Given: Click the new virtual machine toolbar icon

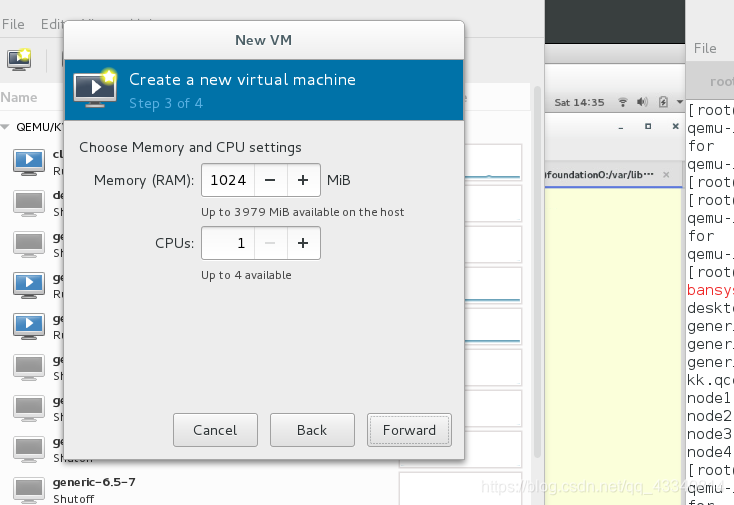Looking at the screenshot, I should [x=19, y=59].
